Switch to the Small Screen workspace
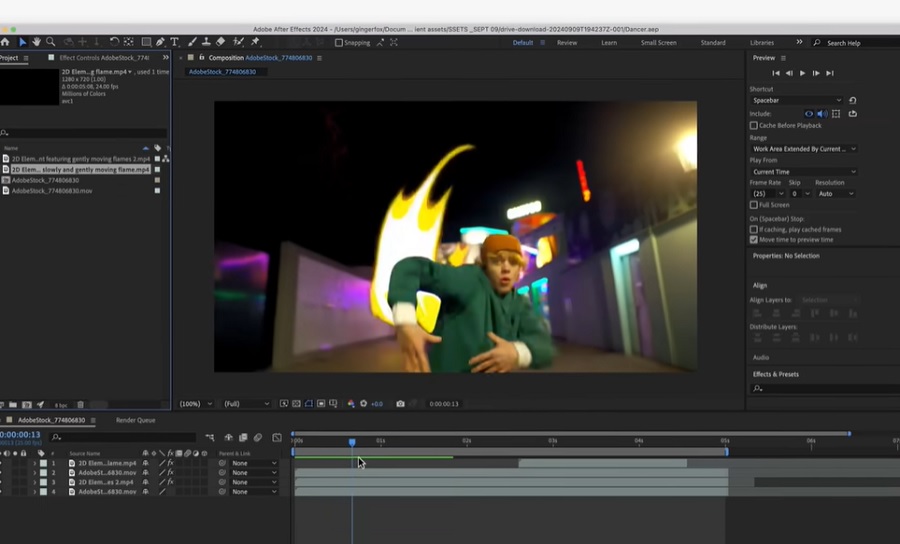The width and height of the screenshot is (900, 544). tap(658, 42)
